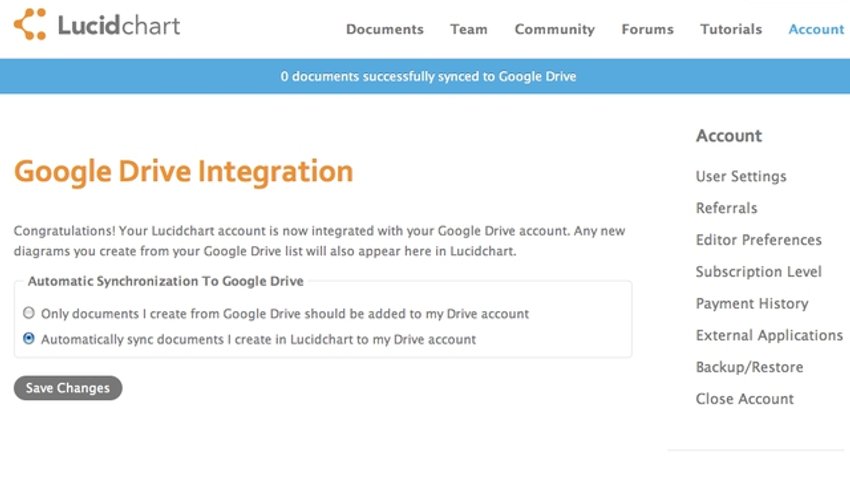The height and width of the screenshot is (478, 850).
Task: Click the Google Drive Integration heading
Action: coord(183,172)
